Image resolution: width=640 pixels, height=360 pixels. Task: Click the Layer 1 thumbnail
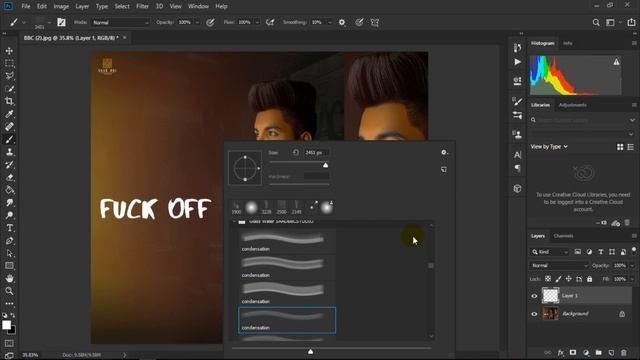[550, 296]
